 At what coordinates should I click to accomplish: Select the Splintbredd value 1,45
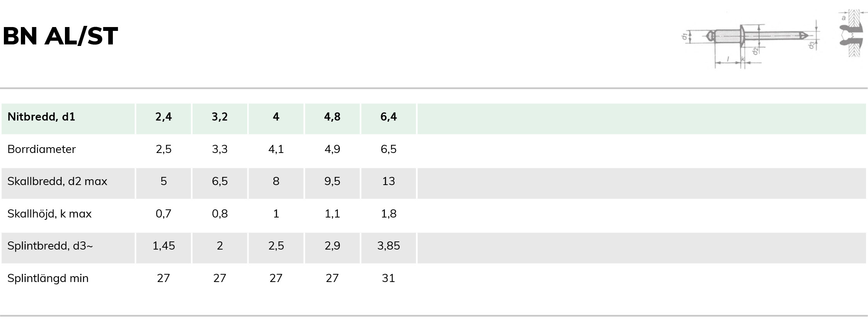click(x=164, y=246)
